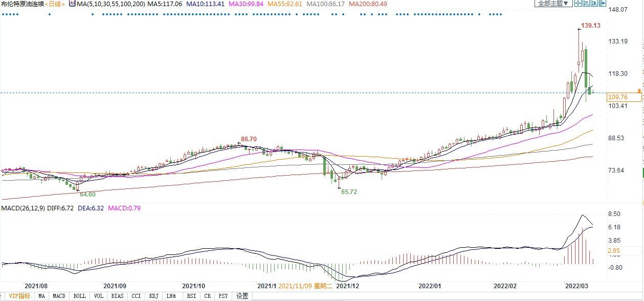The image size is (644, 301).
Task: Click the exit/export icon at top right
Action: [603, 3]
